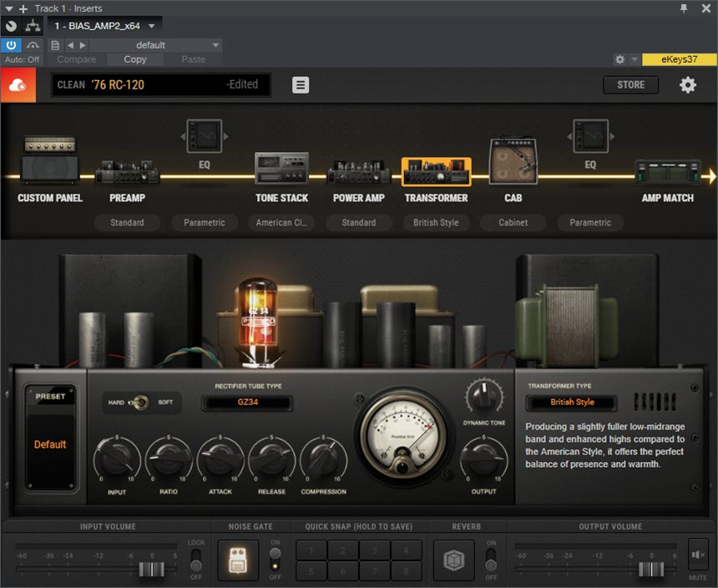
Task: Go to previous preset arrow
Action: point(70,45)
